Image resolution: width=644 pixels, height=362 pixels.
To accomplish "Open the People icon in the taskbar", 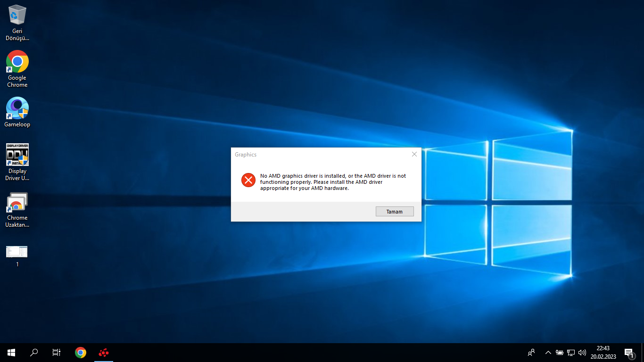I will coord(531,352).
